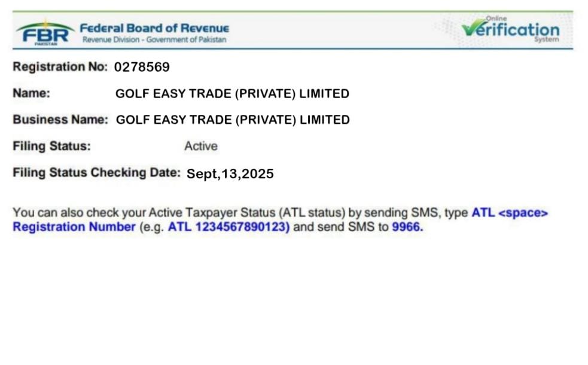Click the example ATL 1234567890123
This screenshot has height=365, width=588.
click(229, 227)
